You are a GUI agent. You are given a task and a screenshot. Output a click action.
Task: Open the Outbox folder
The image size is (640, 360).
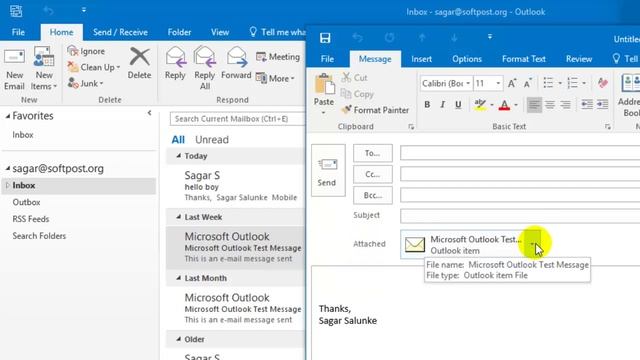[x=26, y=202]
